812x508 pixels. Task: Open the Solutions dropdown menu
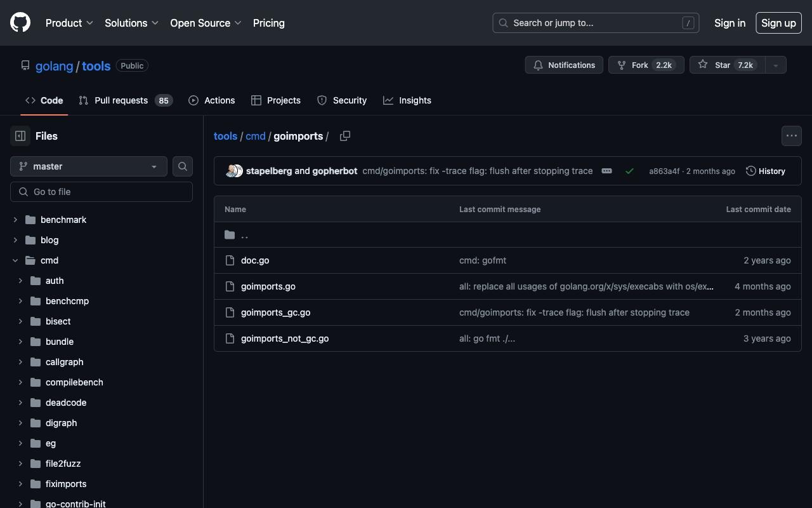point(131,23)
